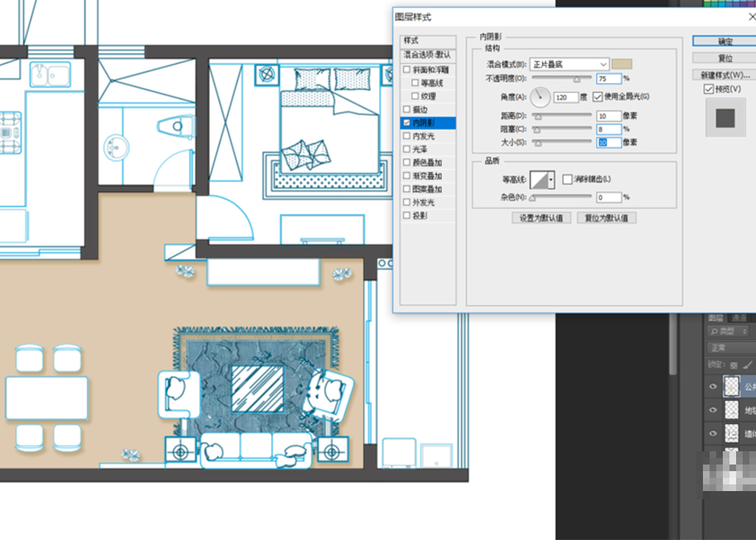
Task: Click the 杂色 noise slider
Action: [x=562, y=197]
